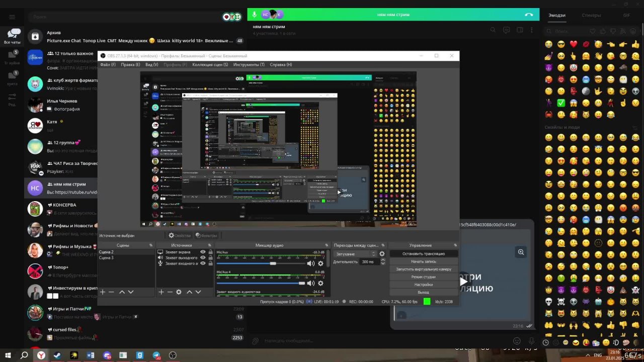Zoom the video preview with magnifier icon
644x362 pixels.
pos(521,252)
